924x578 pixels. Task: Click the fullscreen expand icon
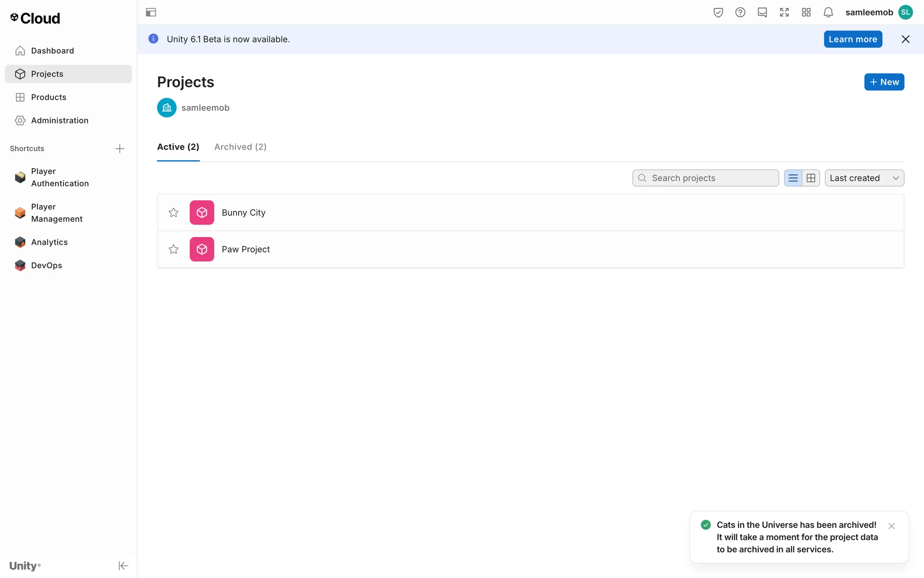coord(784,13)
